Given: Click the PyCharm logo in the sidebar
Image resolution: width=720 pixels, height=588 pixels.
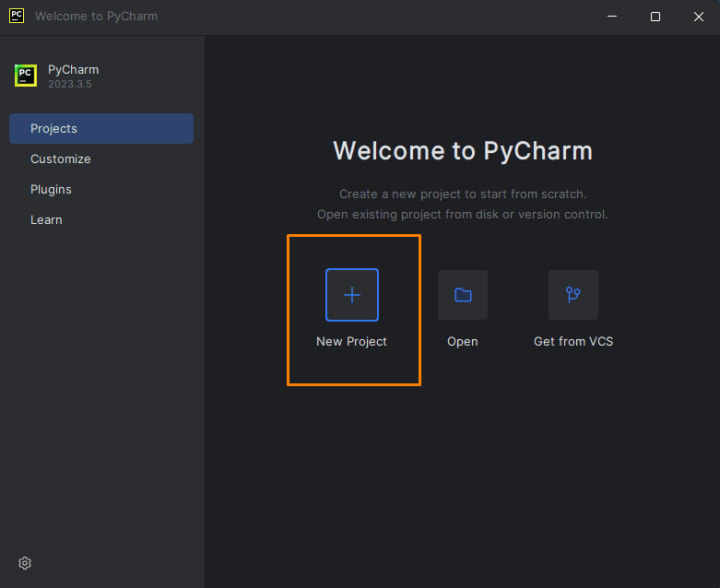Looking at the screenshot, I should point(26,75).
